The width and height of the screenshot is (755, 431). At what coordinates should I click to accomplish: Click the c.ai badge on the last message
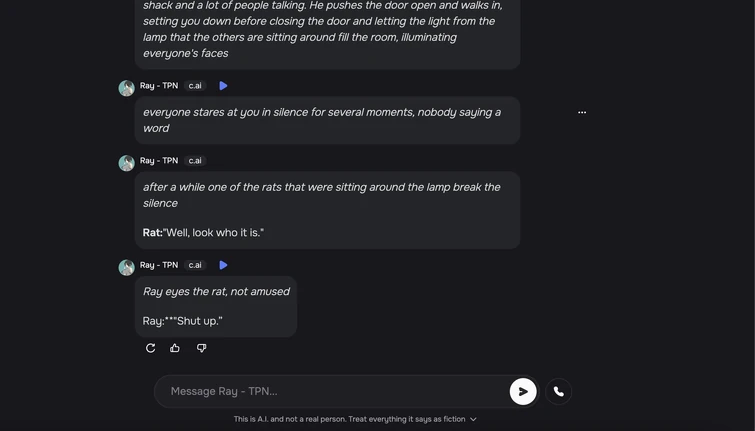point(195,265)
